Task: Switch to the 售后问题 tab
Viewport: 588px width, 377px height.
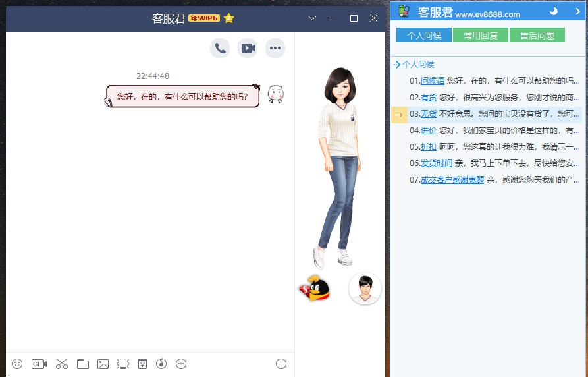Action: [x=537, y=36]
